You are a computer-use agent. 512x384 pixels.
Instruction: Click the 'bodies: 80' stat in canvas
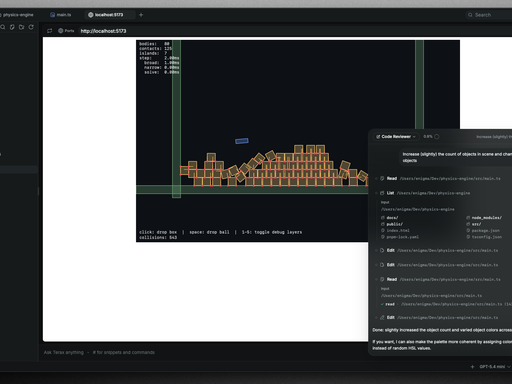tap(154, 44)
